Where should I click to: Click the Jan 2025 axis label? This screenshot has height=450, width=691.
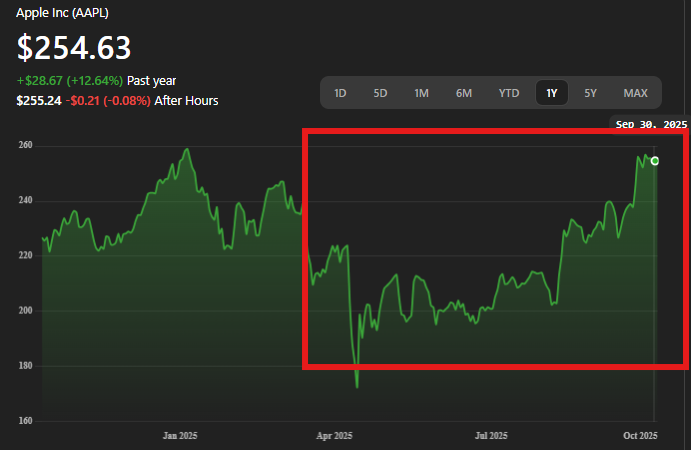click(x=180, y=435)
